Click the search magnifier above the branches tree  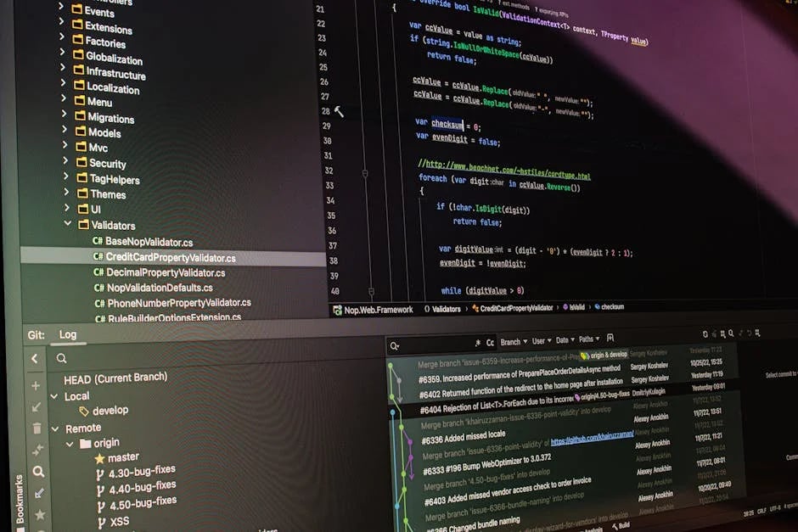click(61, 359)
